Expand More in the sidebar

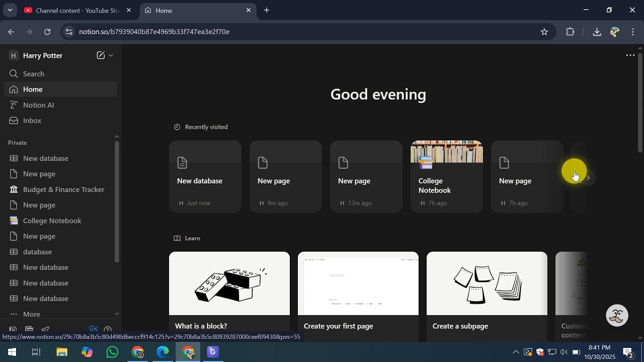60,314
